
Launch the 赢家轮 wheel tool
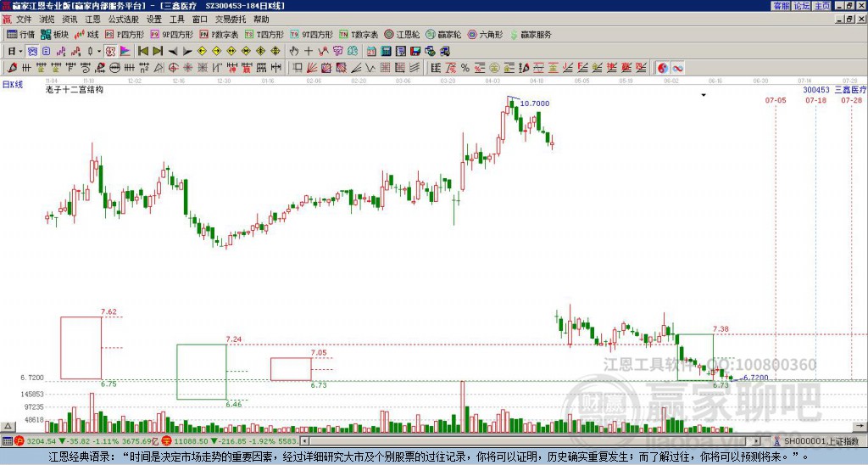click(x=443, y=34)
